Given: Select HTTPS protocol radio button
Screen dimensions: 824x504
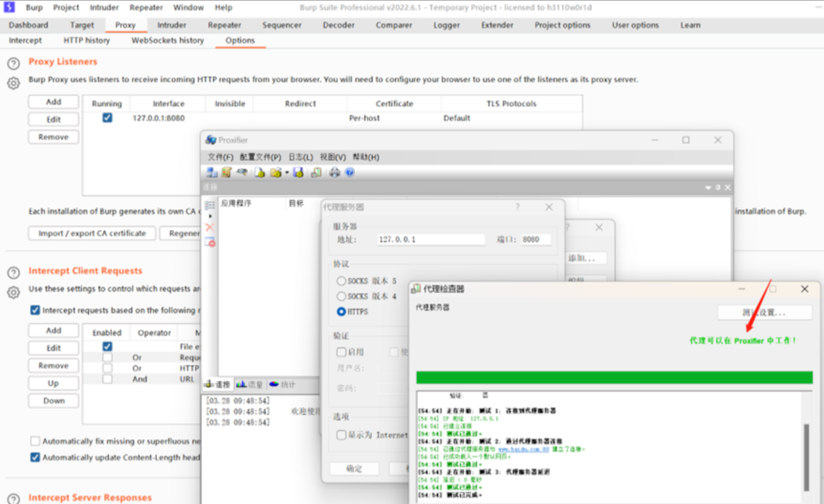Looking at the screenshot, I should tap(342, 312).
